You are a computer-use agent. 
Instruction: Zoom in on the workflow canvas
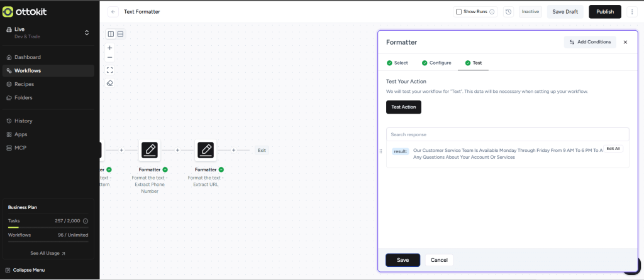(x=110, y=48)
